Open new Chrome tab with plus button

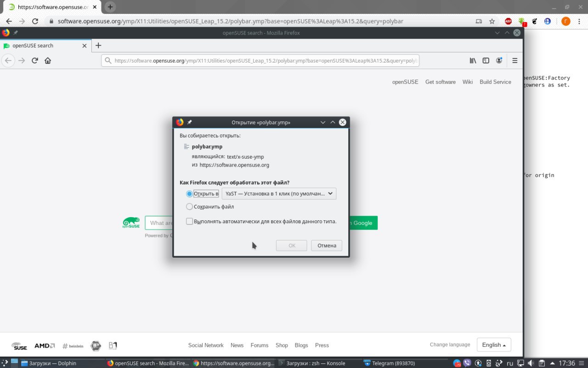[110, 7]
